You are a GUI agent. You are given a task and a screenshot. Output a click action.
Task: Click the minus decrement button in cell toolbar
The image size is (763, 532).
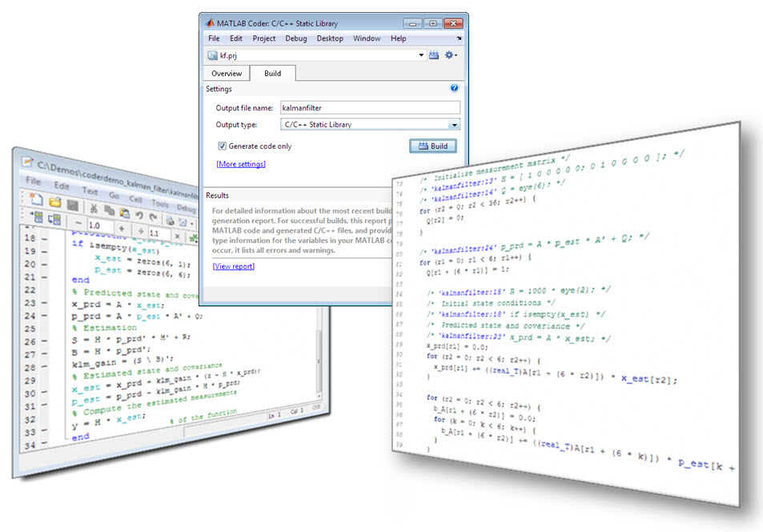coord(78,223)
